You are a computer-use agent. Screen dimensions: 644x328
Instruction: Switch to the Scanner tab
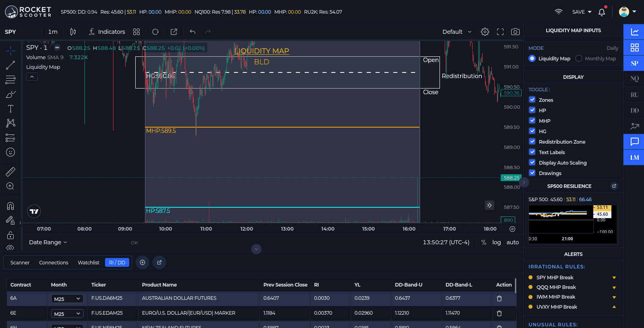[x=20, y=262]
